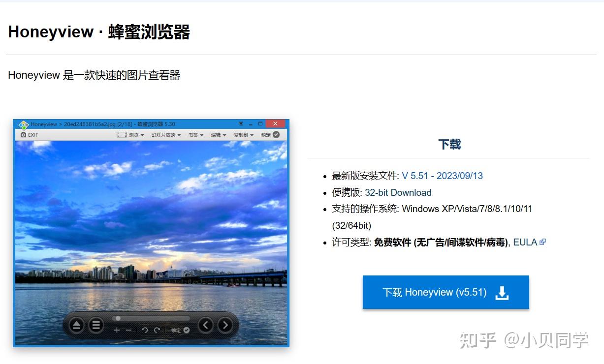
Task: Rotate image clockwise
Action: tap(157, 330)
